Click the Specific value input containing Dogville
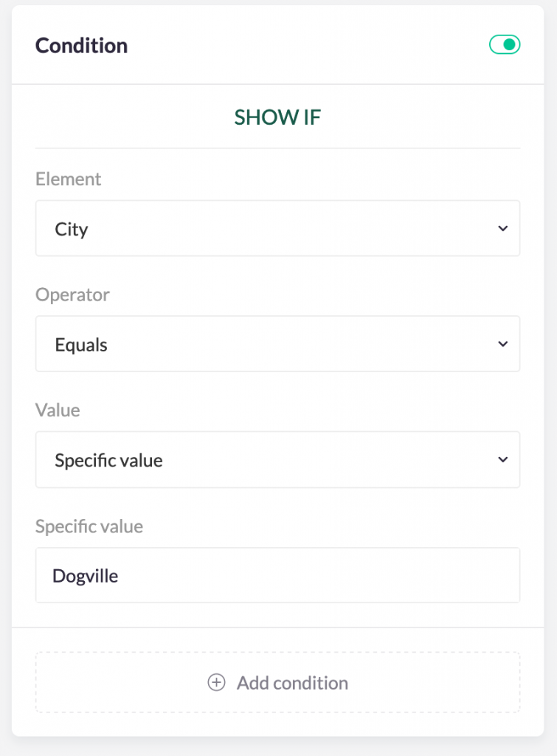The image size is (557, 756). (277, 575)
